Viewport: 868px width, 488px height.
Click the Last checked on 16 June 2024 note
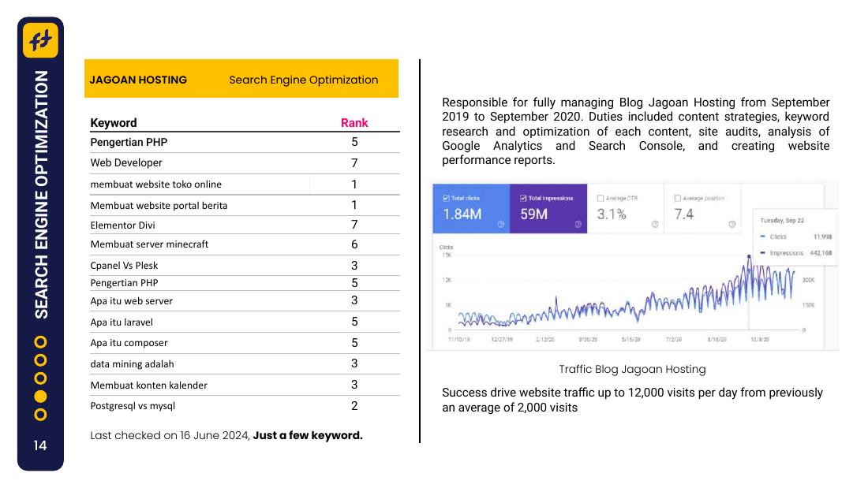point(170,435)
